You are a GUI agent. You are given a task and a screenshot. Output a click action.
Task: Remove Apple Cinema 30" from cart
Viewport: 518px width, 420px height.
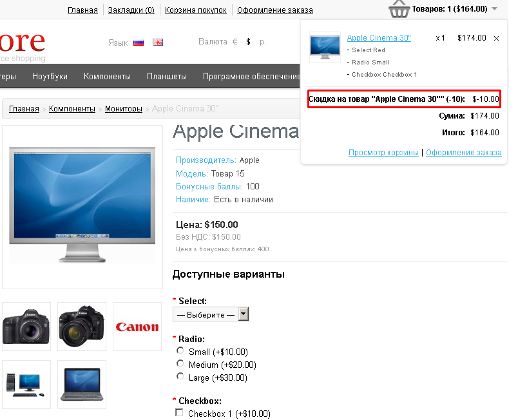[x=496, y=38]
